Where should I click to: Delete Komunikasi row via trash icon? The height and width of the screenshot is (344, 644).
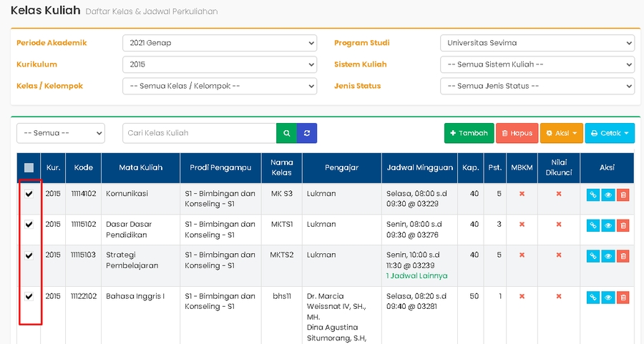click(623, 195)
